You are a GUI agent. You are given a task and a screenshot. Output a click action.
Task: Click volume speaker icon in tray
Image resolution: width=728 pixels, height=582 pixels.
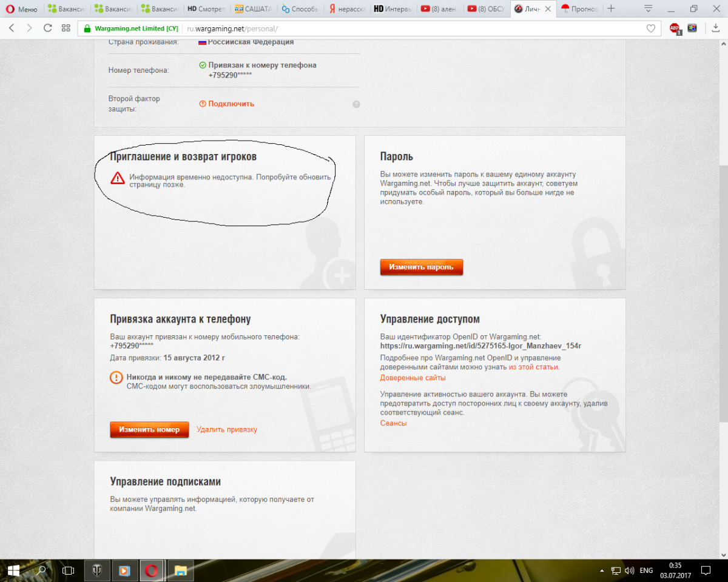[x=630, y=570]
